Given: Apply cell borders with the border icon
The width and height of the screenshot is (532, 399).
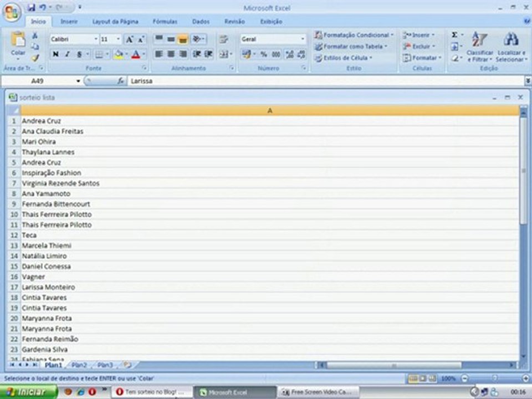Looking at the screenshot, I should pos(99,54).
